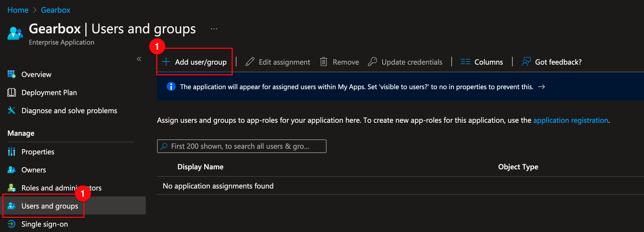
Task: Click the Roles and administrators icon
Action: 12,188
